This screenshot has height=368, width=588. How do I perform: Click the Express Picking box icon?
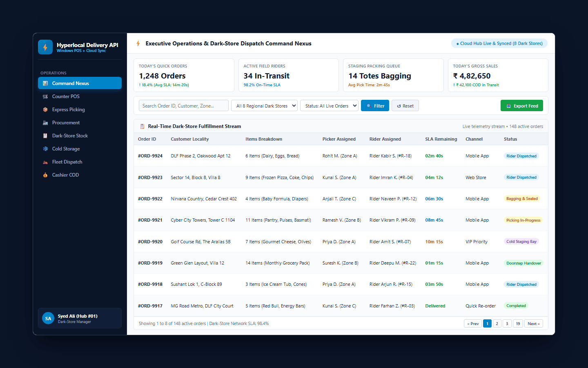tap(45, 110)
